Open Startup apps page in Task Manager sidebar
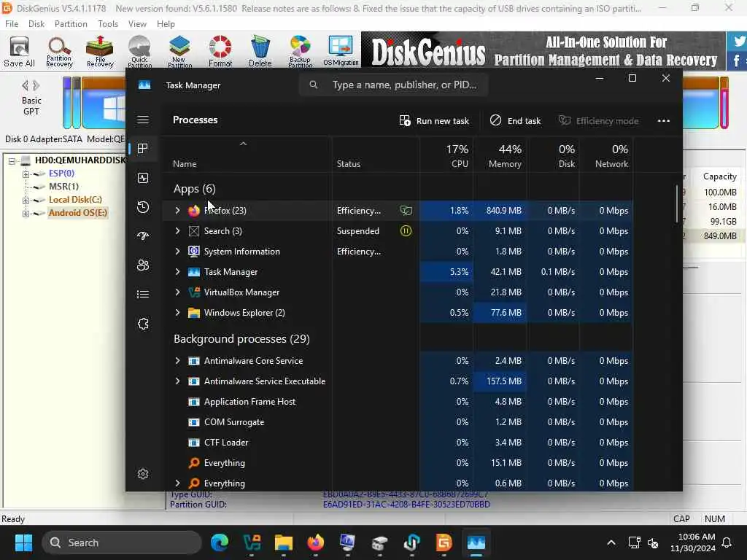This screenshot has width=747, height=560. click(143, 236)
